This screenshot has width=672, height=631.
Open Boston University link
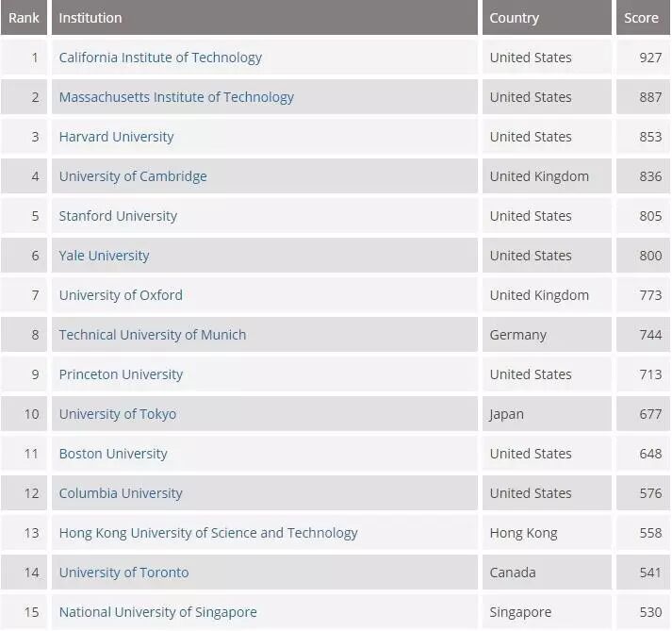point(113,454)
